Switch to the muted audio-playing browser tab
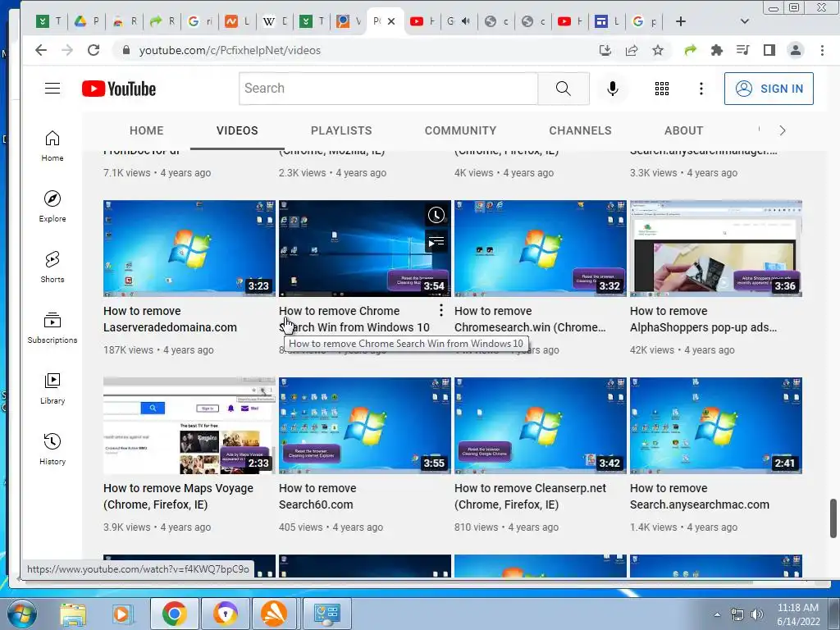Viewport: 840px width, 630px height. click(x=458, y=21)
